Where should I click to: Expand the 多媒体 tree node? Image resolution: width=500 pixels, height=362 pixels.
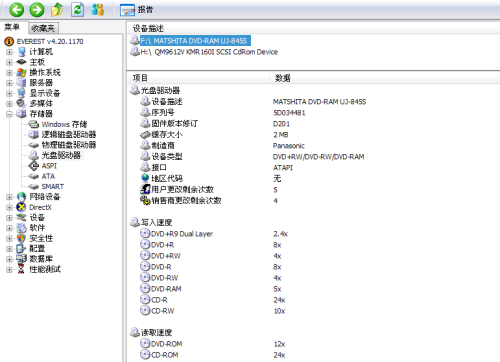pyautogui.click(x=9, y=104)
